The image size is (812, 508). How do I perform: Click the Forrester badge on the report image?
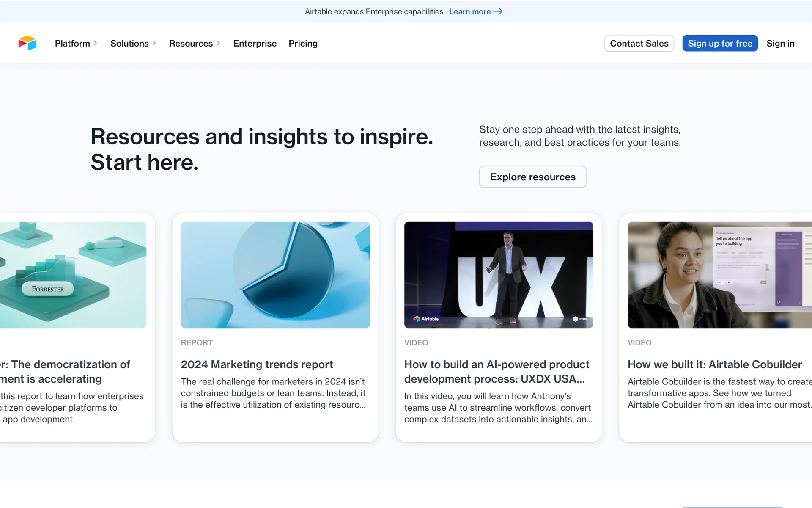48,289
